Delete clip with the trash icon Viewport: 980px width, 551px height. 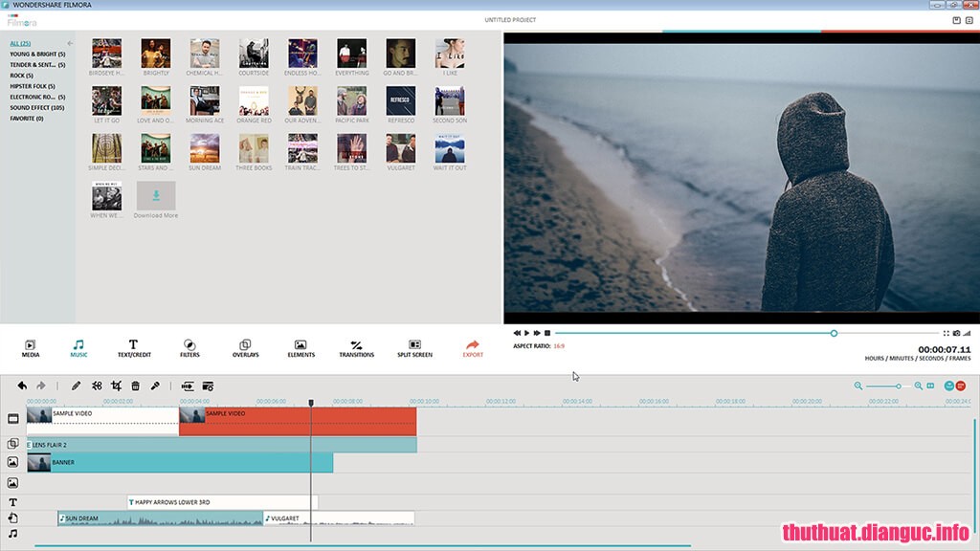(x=137, y=386)
